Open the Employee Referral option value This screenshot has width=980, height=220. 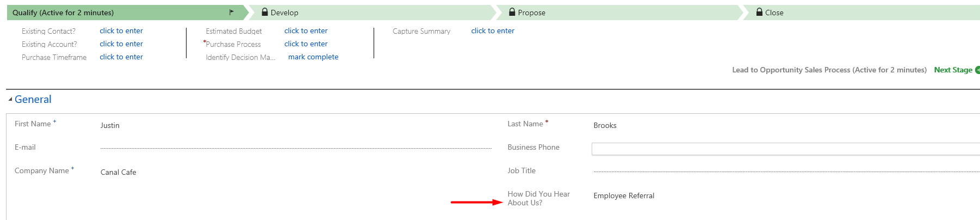[x=624, y=195]
